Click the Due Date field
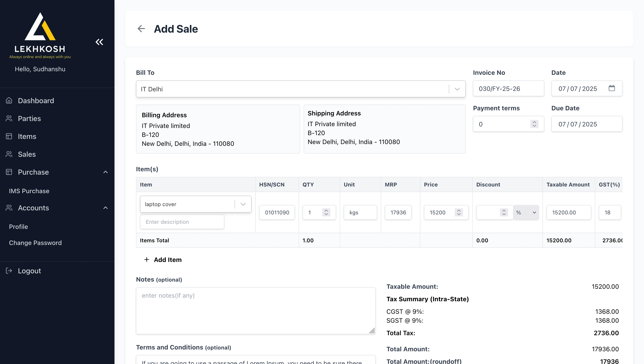Image resolution: width=644 pixels, height=364 pixels. 587,124
